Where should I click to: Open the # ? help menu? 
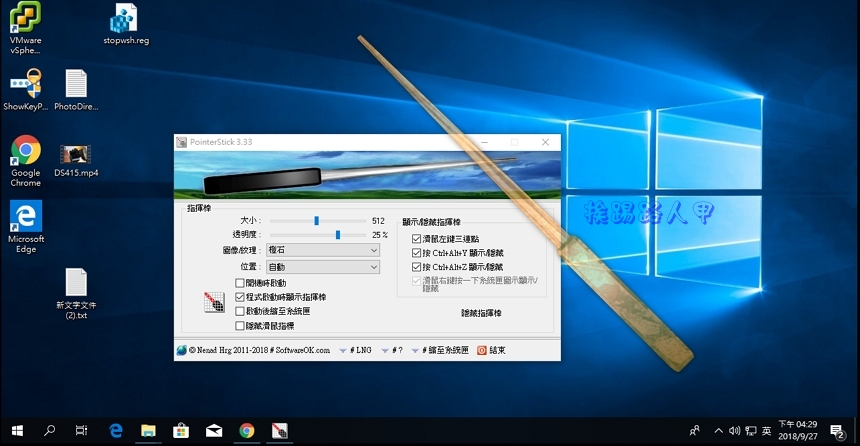point(392,350)
